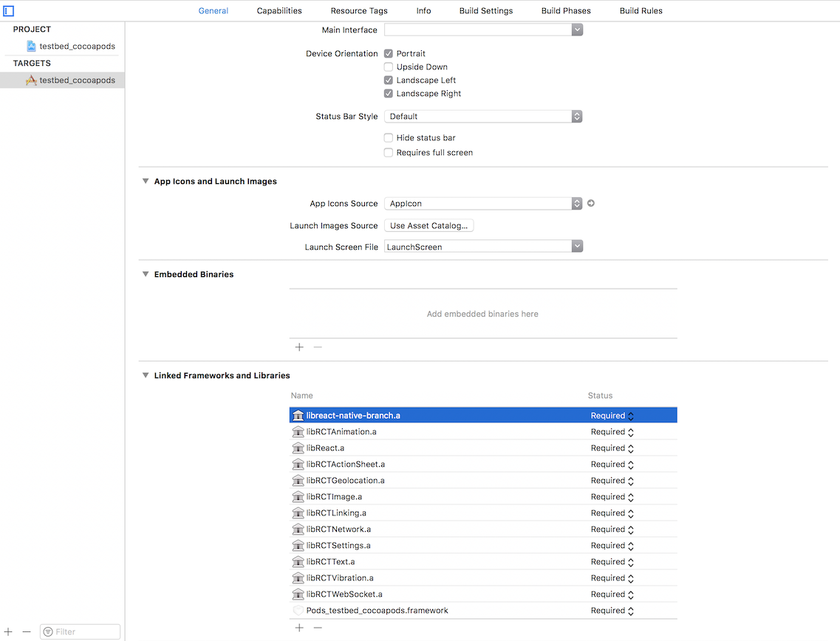Select the testbed_cocoapods project file icon

(x=31, y=46)
